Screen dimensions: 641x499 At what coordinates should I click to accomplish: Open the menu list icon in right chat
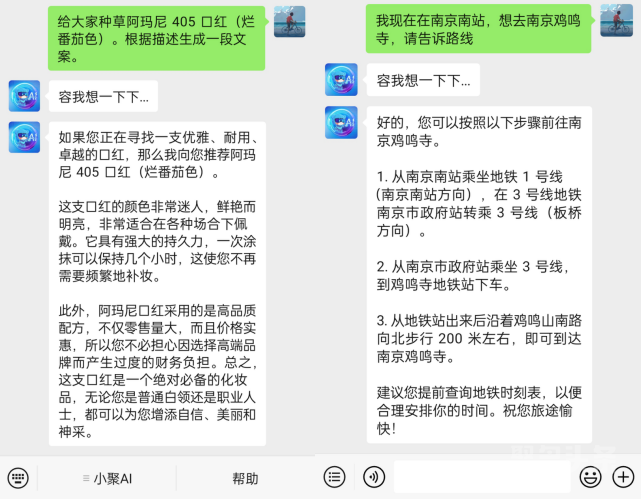334,477
